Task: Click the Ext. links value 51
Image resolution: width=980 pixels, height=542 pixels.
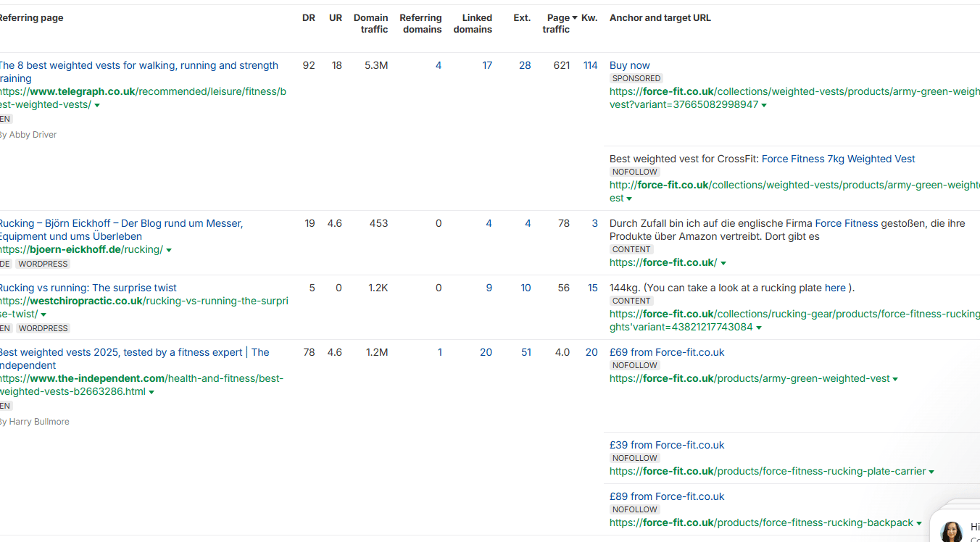Action: click(526, 352)
